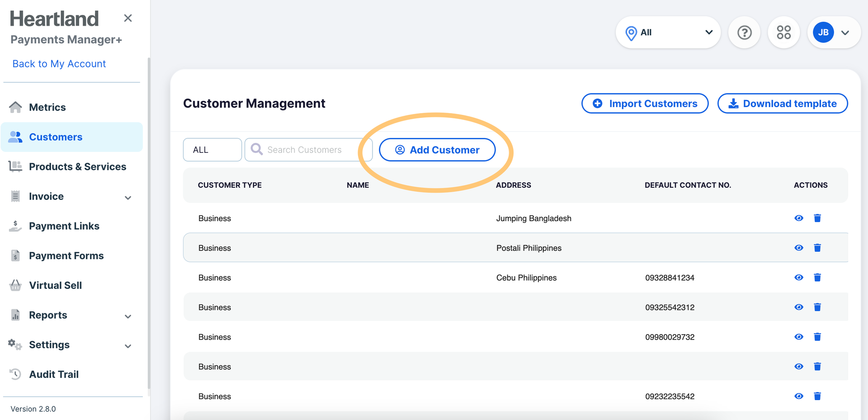Click the Postali Philippines address cell

click(529, 248)
